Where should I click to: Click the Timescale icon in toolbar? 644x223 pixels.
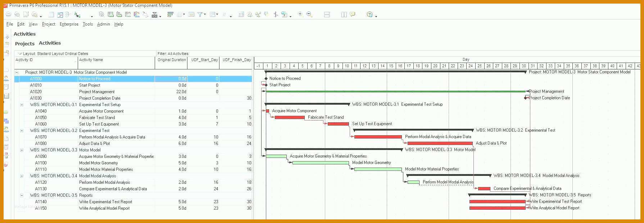click(x=191, y=14)
